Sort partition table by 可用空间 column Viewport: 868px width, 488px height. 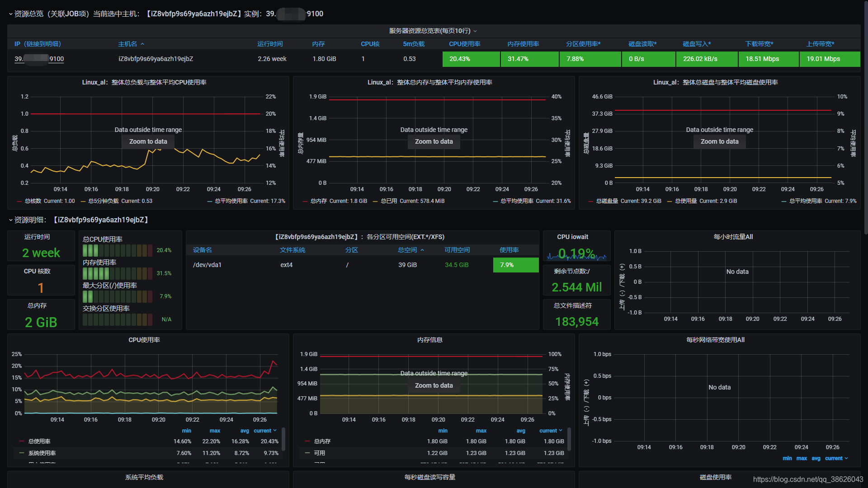coord(457,250)
